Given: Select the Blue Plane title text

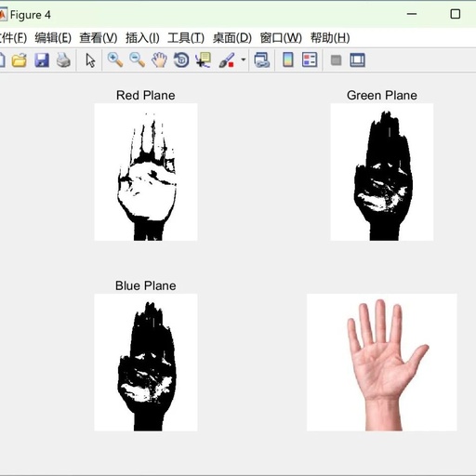Looking at the screenshot, I should tap(146, 285).
